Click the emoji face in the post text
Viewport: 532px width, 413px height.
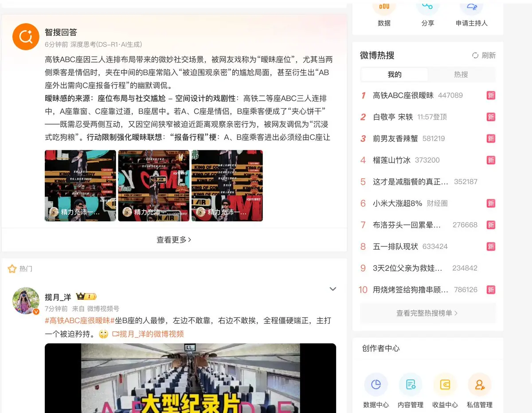click(x=103, y=334)
